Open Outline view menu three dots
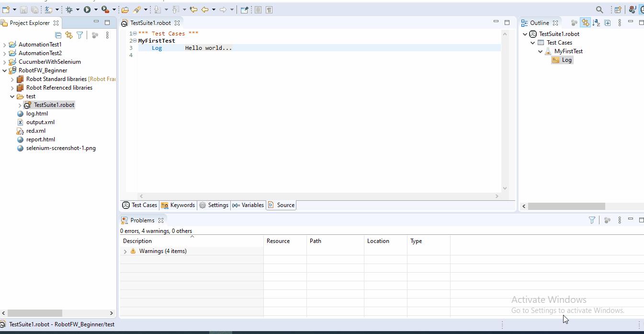 coord(620,23)
